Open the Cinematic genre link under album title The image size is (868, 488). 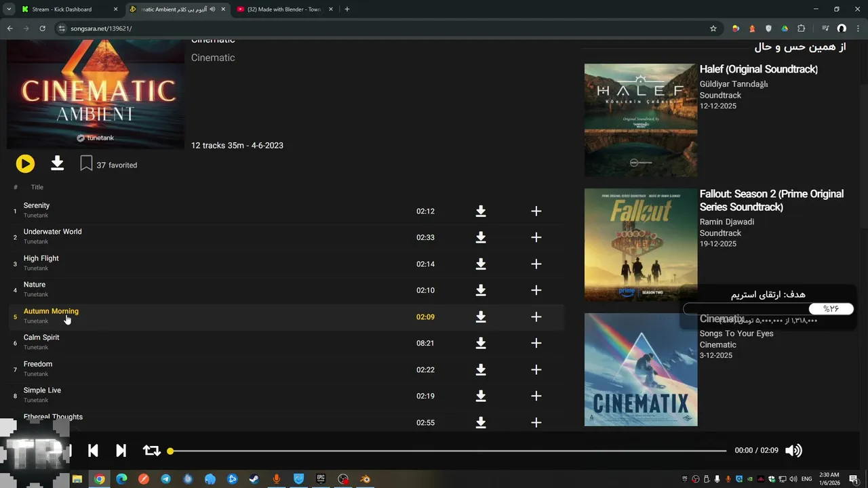click(213, 58)
